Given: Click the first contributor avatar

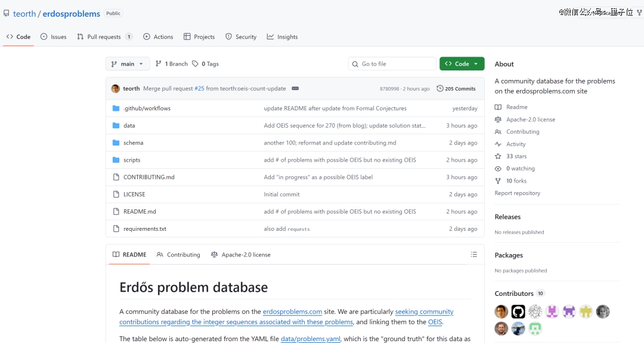Looking at the screenshot, I should [501, 311].
